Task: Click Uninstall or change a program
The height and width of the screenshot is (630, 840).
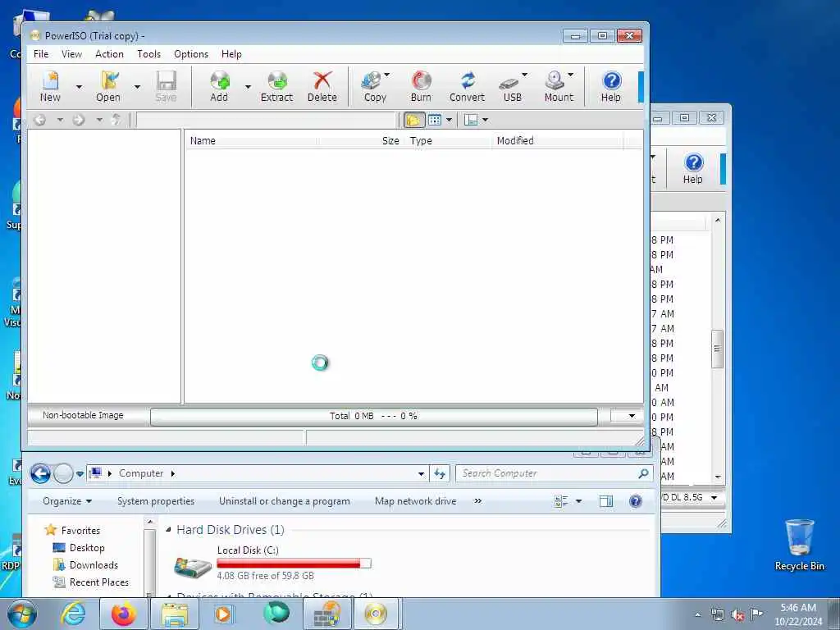Action: [285, 501]
